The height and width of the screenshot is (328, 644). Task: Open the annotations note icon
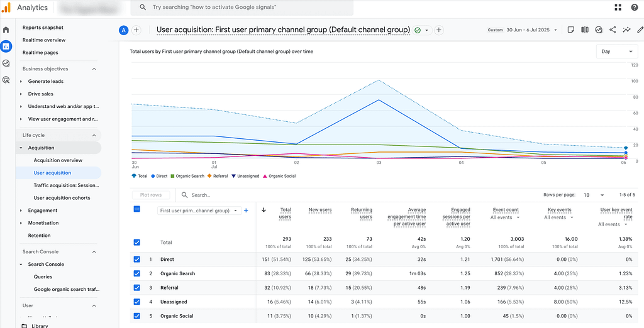[x=571, y=30]
